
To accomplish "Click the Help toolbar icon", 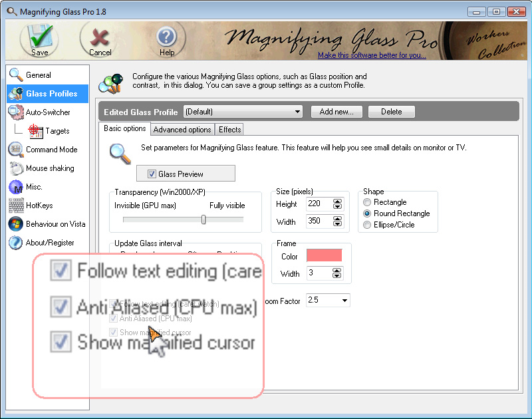I will [x=166, y=37].
